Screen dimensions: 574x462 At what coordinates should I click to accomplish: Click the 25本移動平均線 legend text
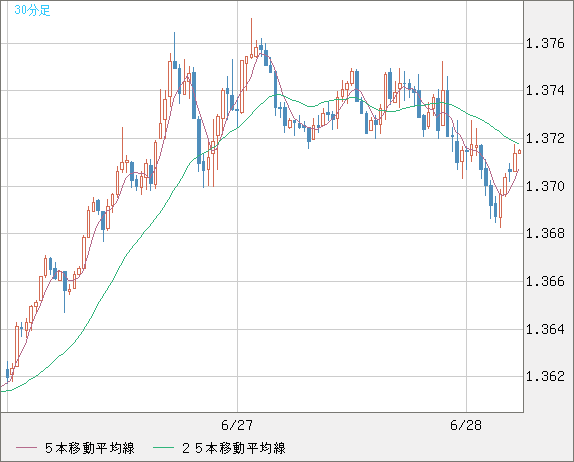click(x=234, y=448)
